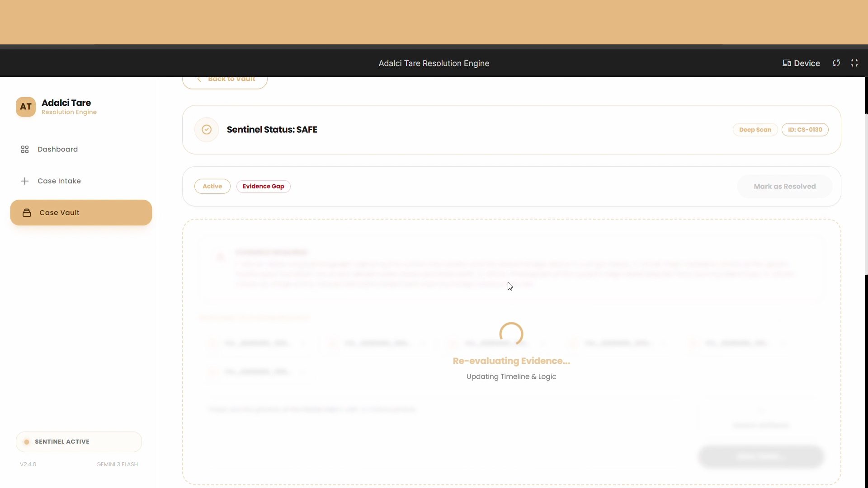Exit fullscreen with the collapse icon
The height and width of the screenshot is (488, 868).
(x=854, y=63)
